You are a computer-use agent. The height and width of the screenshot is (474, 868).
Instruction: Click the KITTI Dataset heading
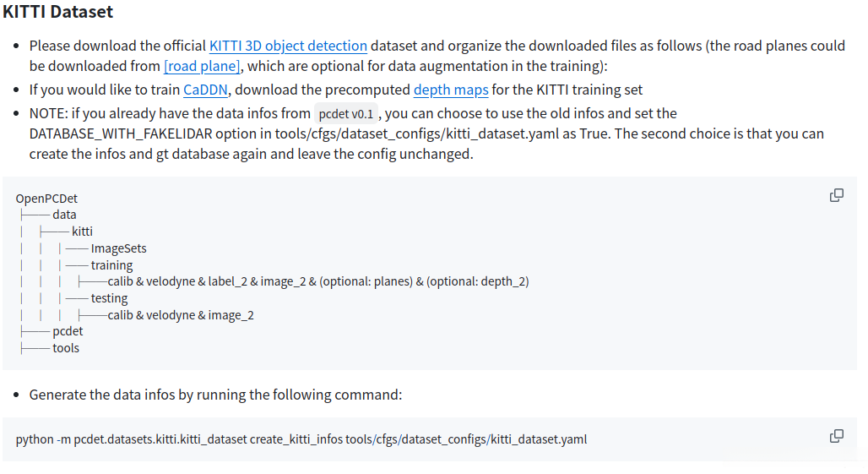tap(58, 13)
